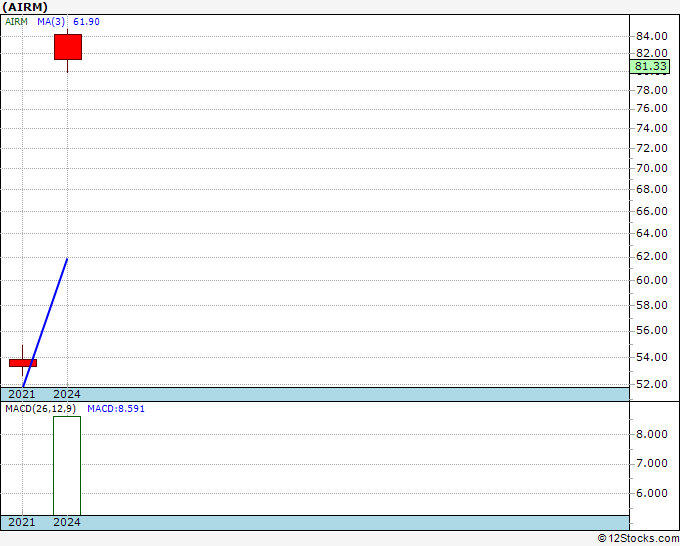Viewport: 680px width, 546px height.
Task: Click the 82.00 price axis label
Action: 651,53
